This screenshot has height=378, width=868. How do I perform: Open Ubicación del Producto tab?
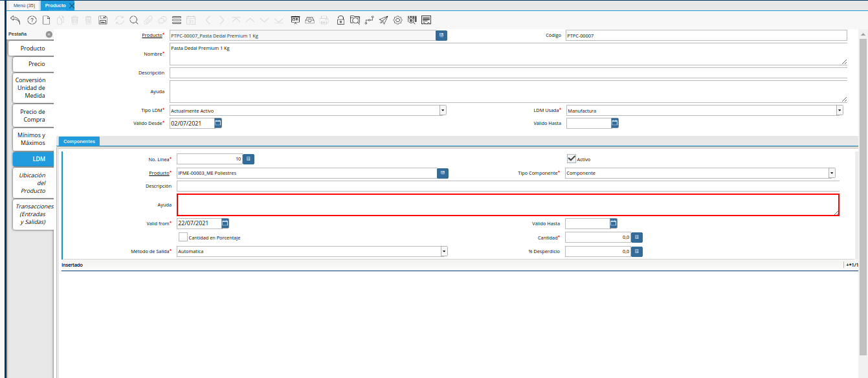33,183
